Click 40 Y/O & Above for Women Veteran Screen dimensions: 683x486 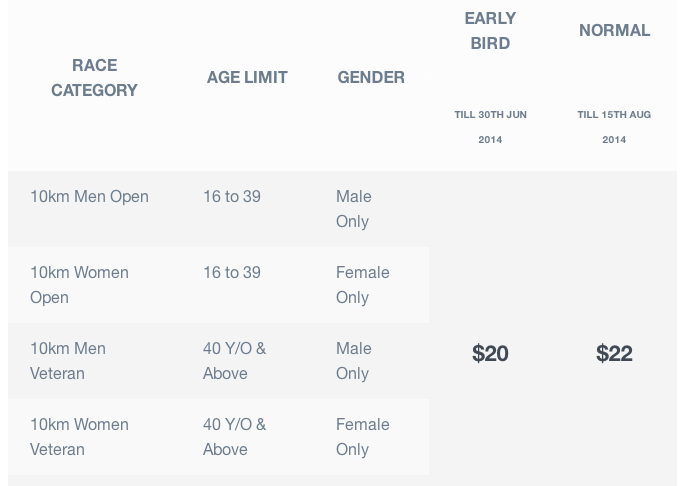(234, 437)
